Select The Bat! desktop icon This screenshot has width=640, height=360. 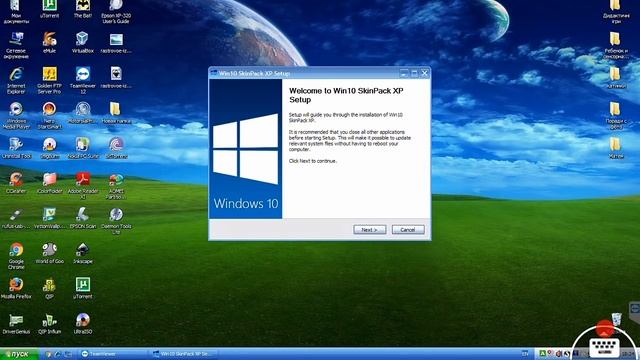[83, 9]
